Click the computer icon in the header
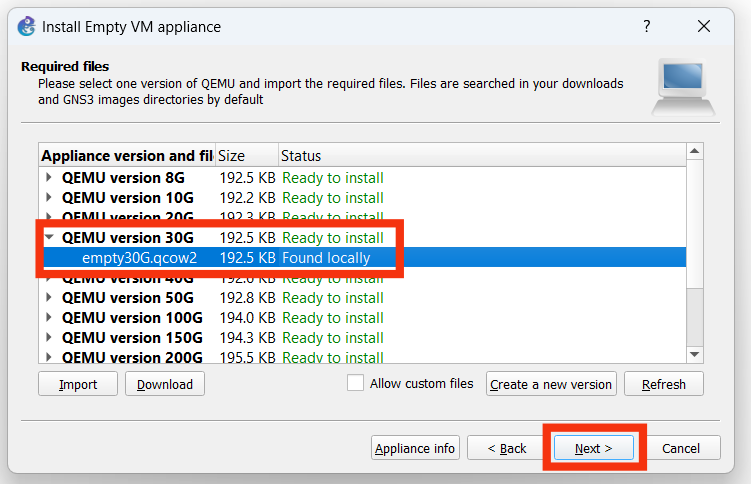Image resolution: width=751 pixels, height=484 pixels. [684, 88]
